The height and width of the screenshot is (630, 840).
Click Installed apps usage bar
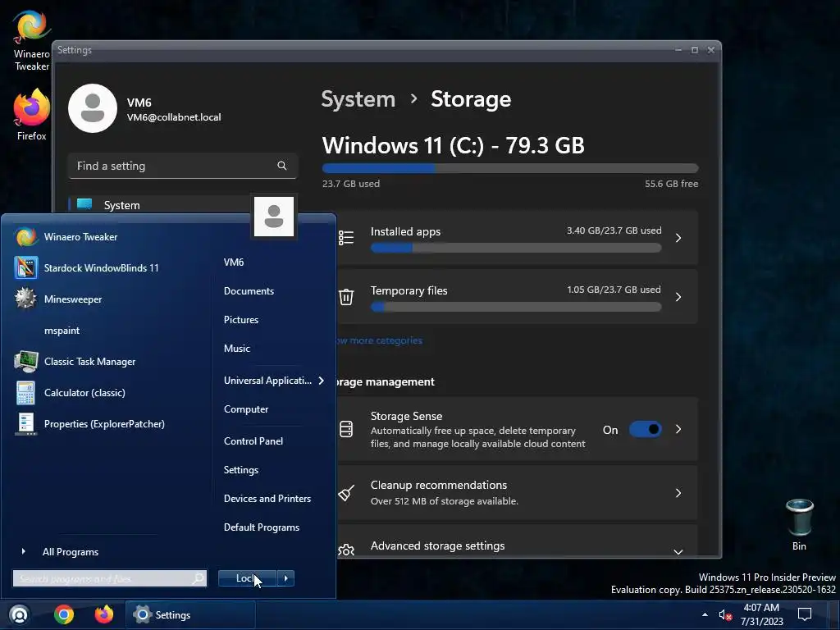pyautogui.click(x=516, y=248)
